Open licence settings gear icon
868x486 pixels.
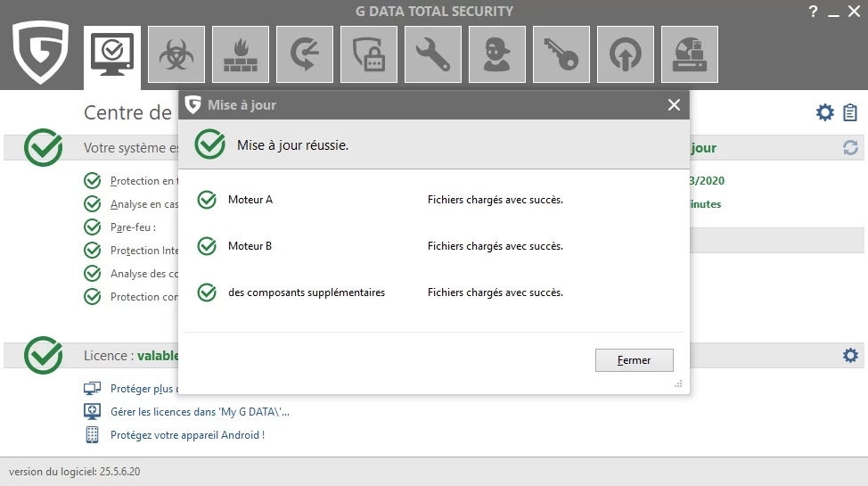850,355
